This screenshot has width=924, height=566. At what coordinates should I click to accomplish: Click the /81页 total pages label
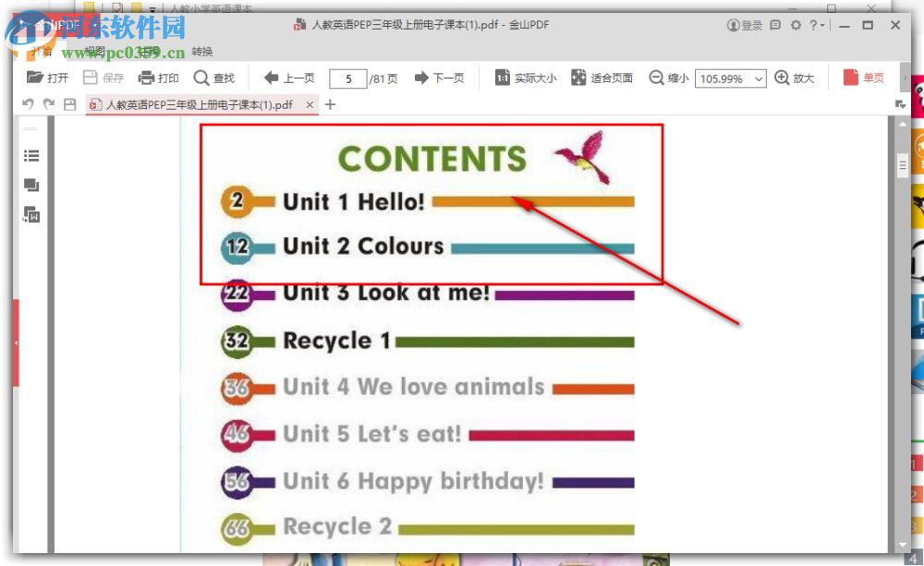point(383,78)
